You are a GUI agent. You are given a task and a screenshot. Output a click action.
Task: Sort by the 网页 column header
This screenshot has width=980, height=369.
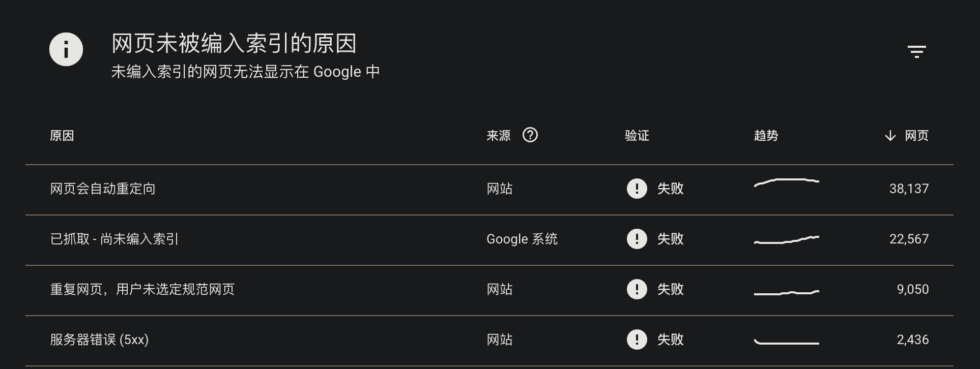(x=916, y=136)
